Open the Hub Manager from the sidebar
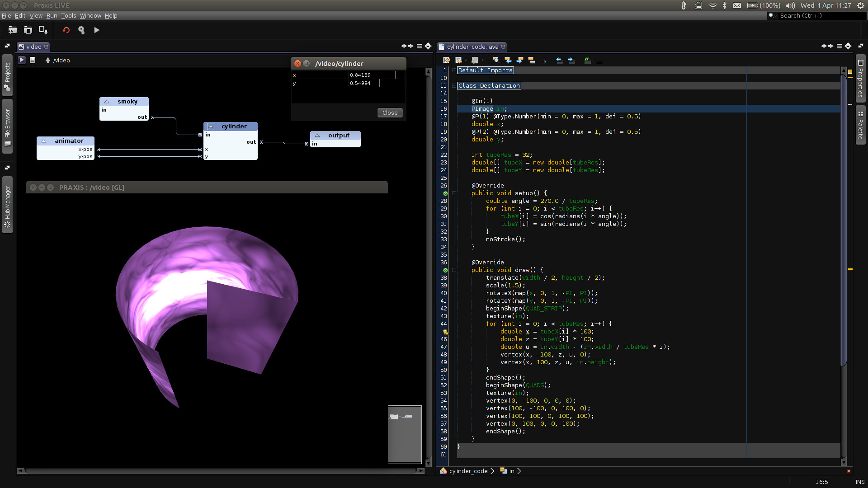868x488 pixels. 7,204
